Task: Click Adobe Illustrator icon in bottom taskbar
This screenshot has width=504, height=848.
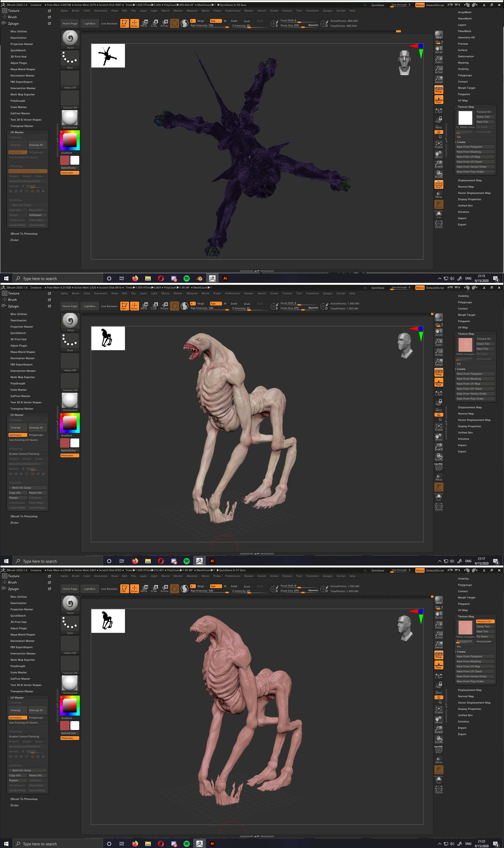Action: point(212,844)
